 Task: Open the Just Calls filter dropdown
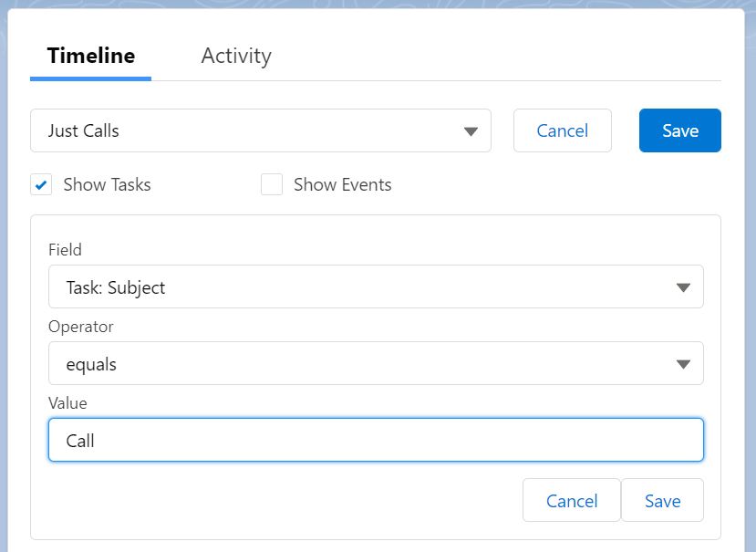tap(260, 130)
